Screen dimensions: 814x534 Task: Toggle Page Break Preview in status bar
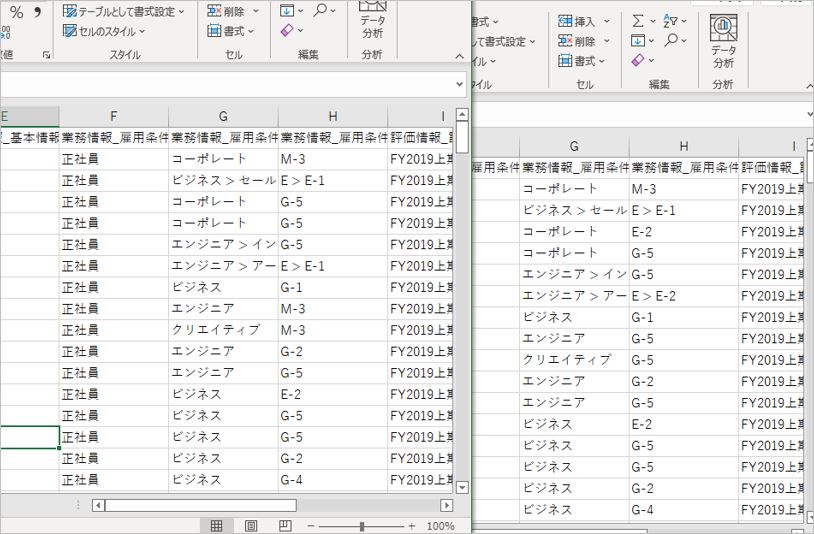(x=285, y=525)
